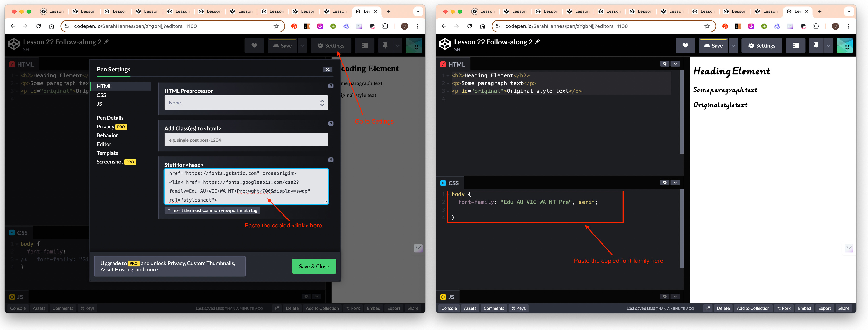Open Privacy section in Pen Settings
Screen dimensions: 868x330
tap(112, 127)
